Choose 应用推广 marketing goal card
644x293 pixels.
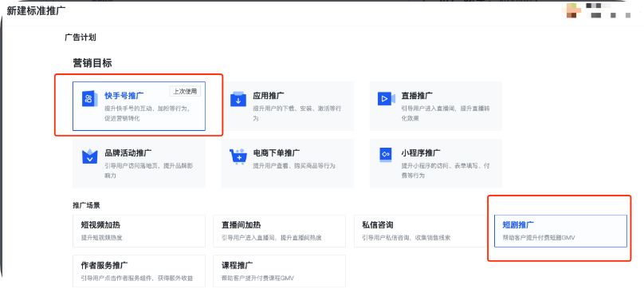287,106
